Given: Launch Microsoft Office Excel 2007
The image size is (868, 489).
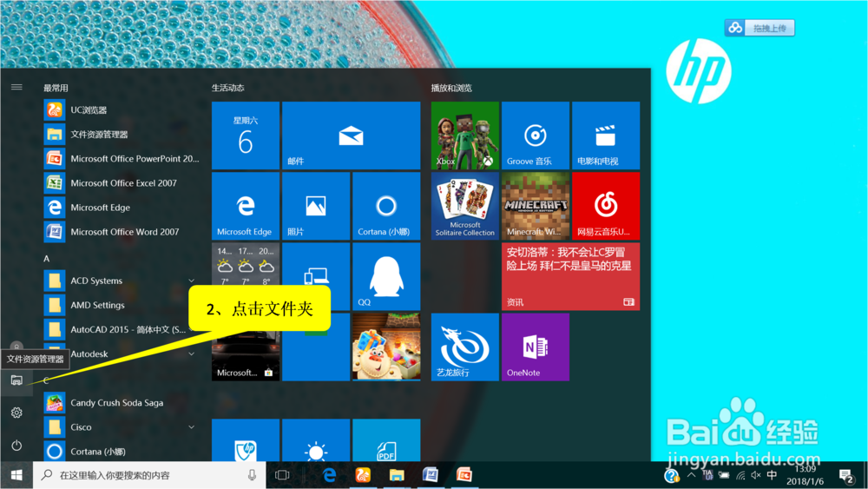Looking at the screenshot, I should click(x=121, y=182).
